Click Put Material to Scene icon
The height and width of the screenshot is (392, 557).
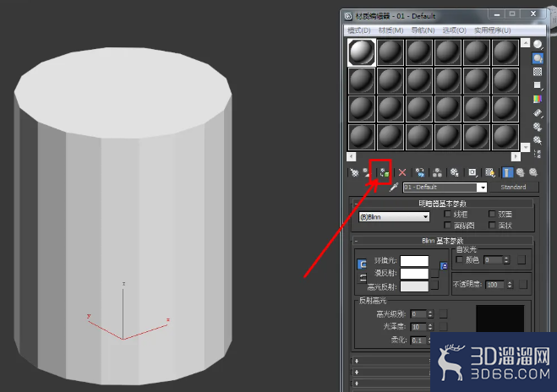[367, 172]
